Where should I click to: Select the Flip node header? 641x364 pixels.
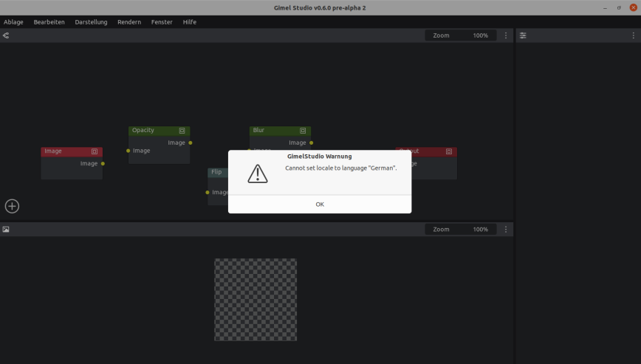tap(218, 172)
